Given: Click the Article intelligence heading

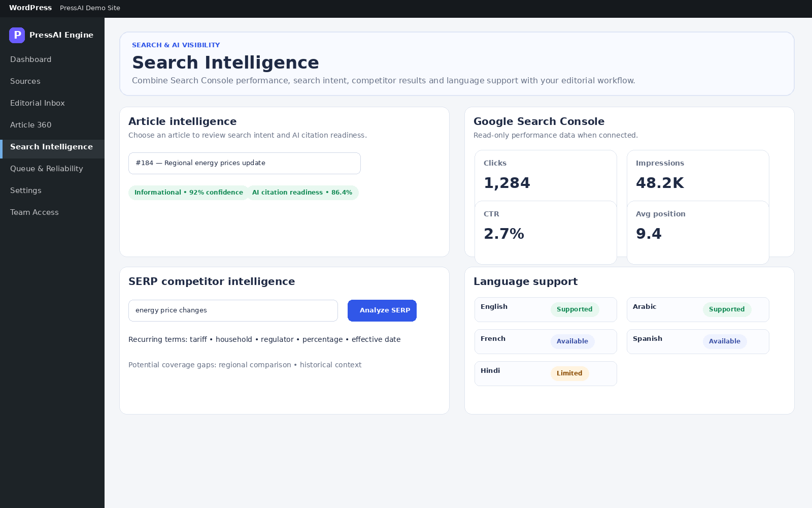Looking at the screenshot, I should (x=183, y=121).
